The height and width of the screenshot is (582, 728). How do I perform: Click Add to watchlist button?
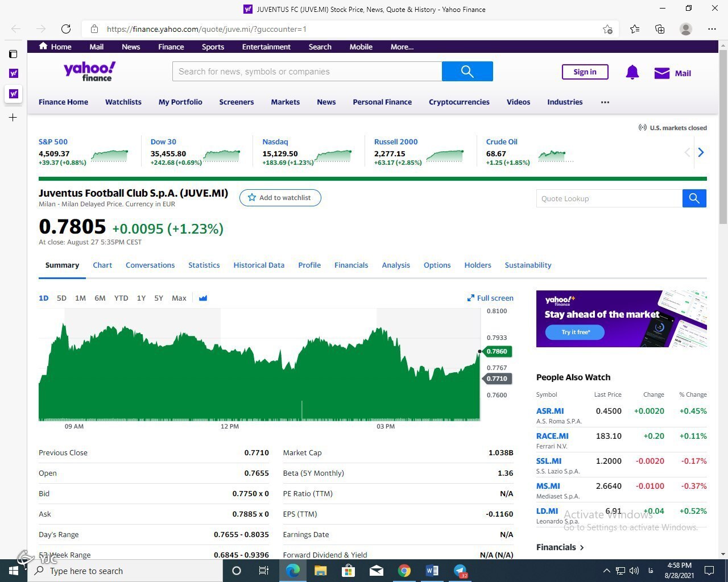pos(280,198)
